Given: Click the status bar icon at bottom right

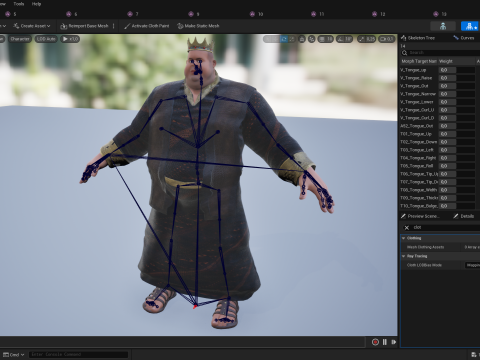Looking at the screenshot, I should [474, 355].
